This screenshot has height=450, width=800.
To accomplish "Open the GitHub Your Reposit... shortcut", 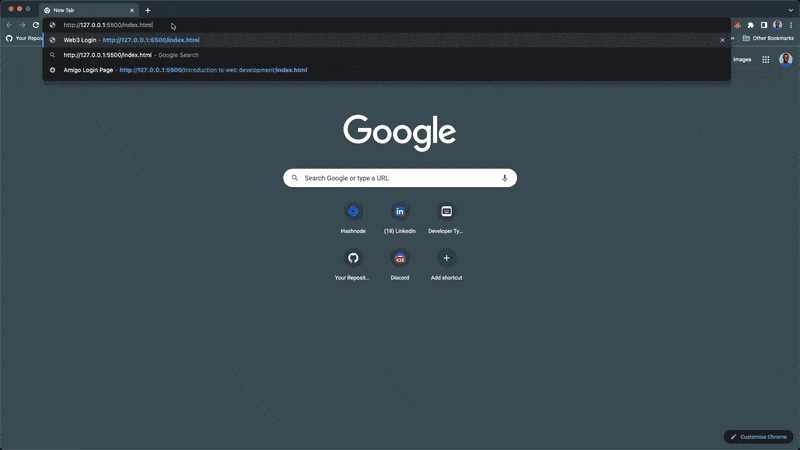I will (x=353, y=258).
